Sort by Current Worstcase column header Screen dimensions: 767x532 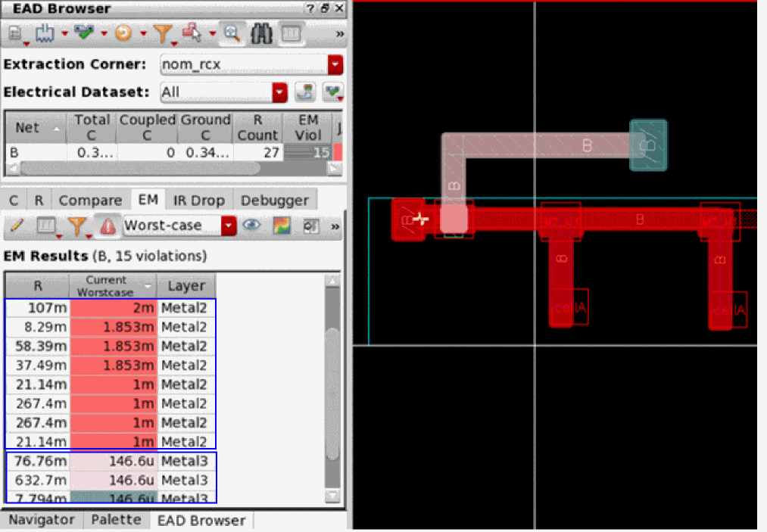tap(113, 286)
